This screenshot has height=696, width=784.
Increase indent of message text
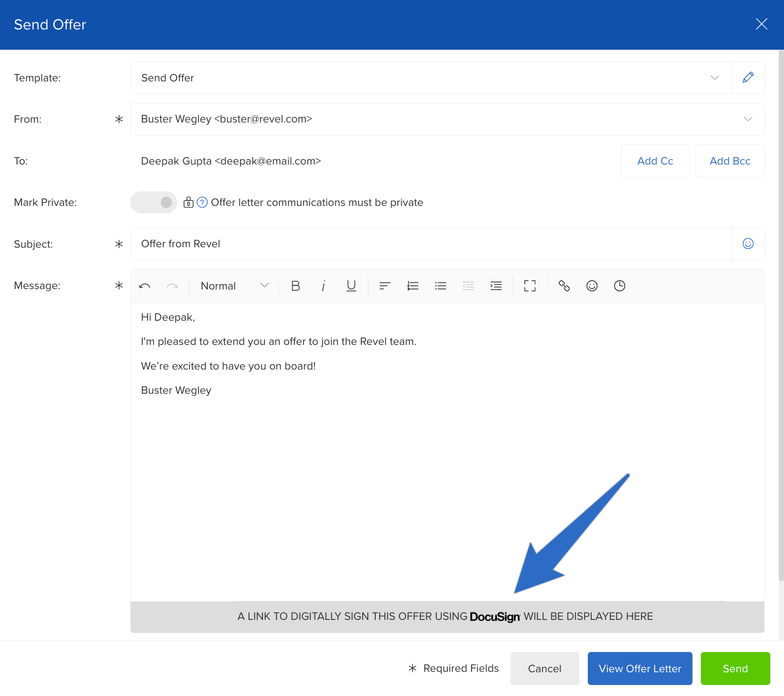coord(496,286)
